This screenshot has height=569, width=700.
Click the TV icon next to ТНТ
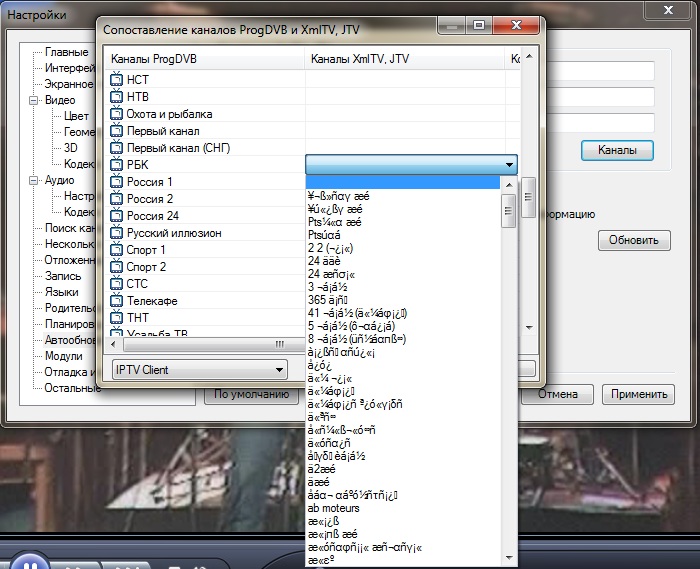tap(116, 318)
